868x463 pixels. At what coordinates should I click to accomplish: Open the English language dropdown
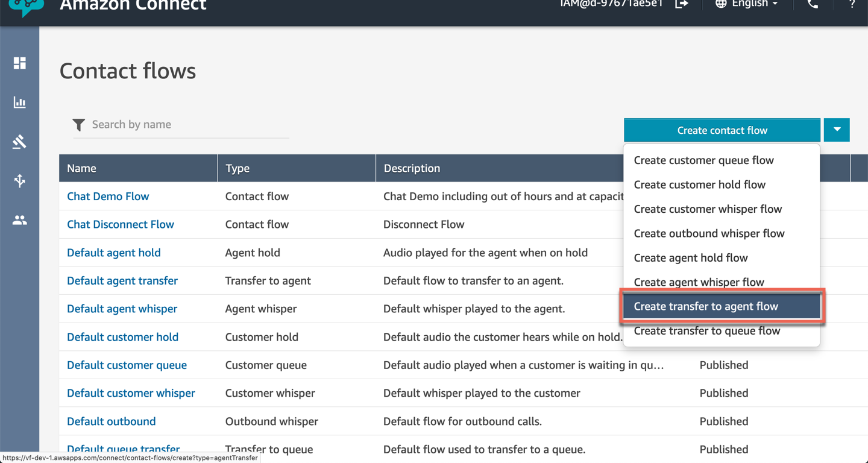746,4
